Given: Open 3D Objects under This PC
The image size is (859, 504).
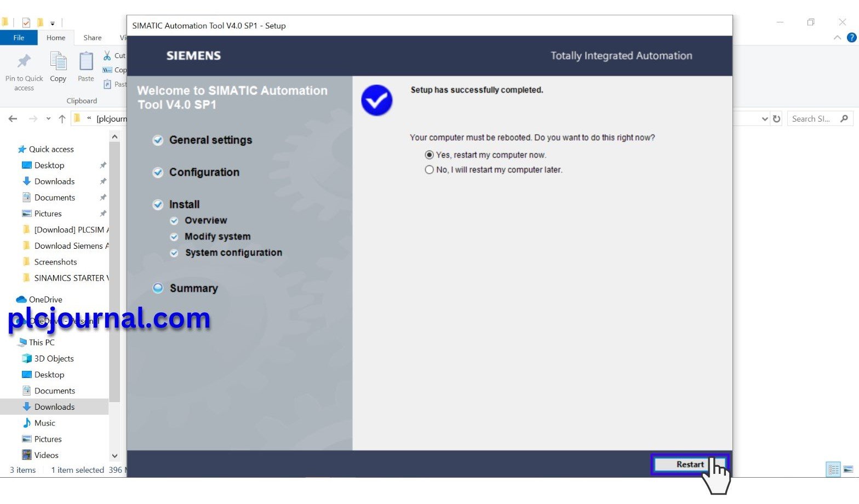Looking at the screenshot, I should [x=48, y=359].
